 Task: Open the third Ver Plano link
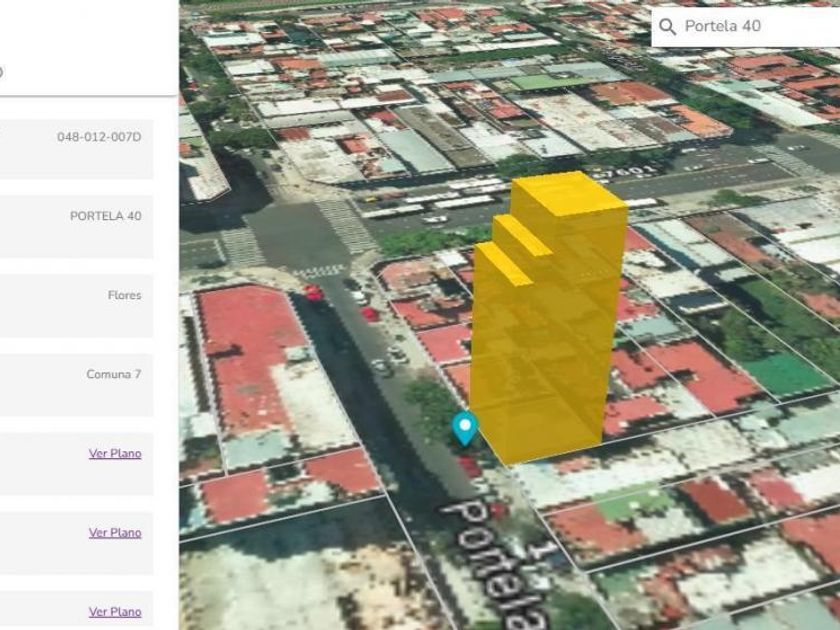coord(115,612)
